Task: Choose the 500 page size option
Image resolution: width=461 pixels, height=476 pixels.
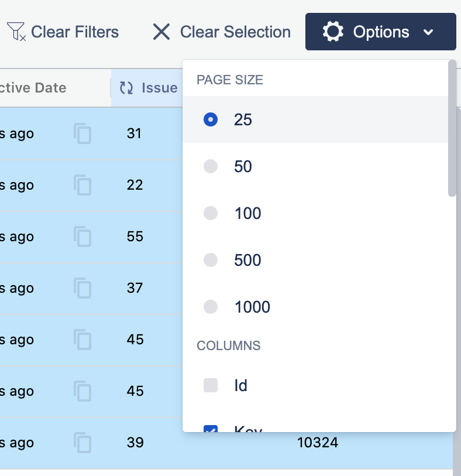Action: pos(211,260)
